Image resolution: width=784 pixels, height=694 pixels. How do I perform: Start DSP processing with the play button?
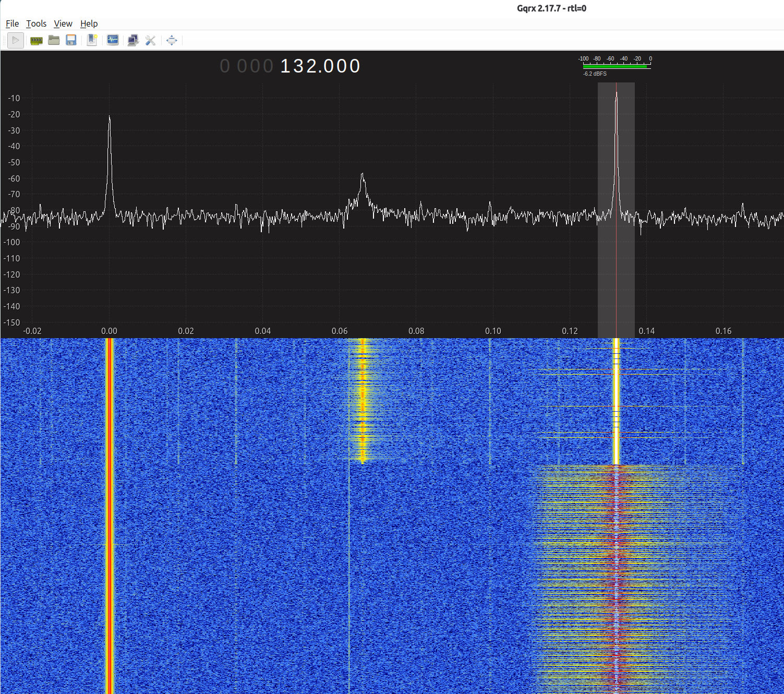pos(16,40)
